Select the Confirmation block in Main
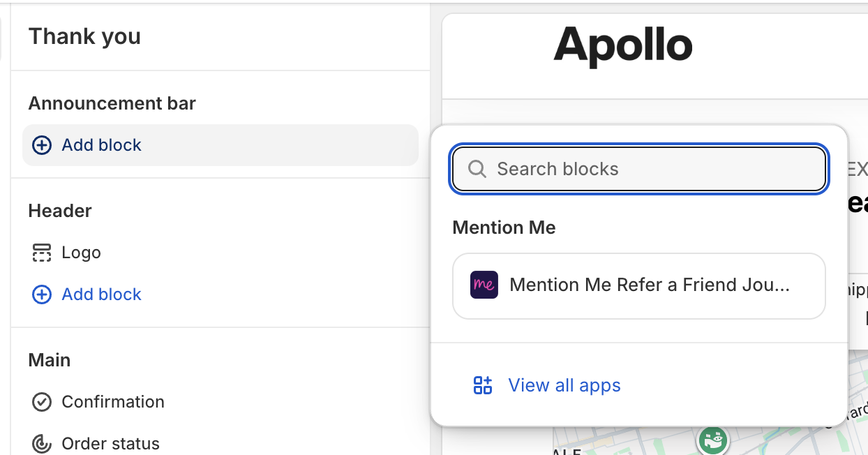The image size is (868, 455). (113, 402)
